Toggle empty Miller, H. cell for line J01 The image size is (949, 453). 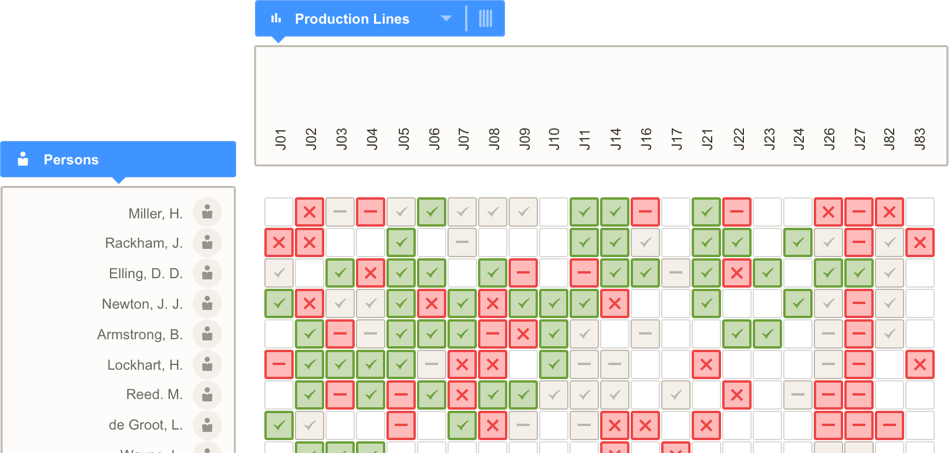pyautogui.click(x=279, y=212)
